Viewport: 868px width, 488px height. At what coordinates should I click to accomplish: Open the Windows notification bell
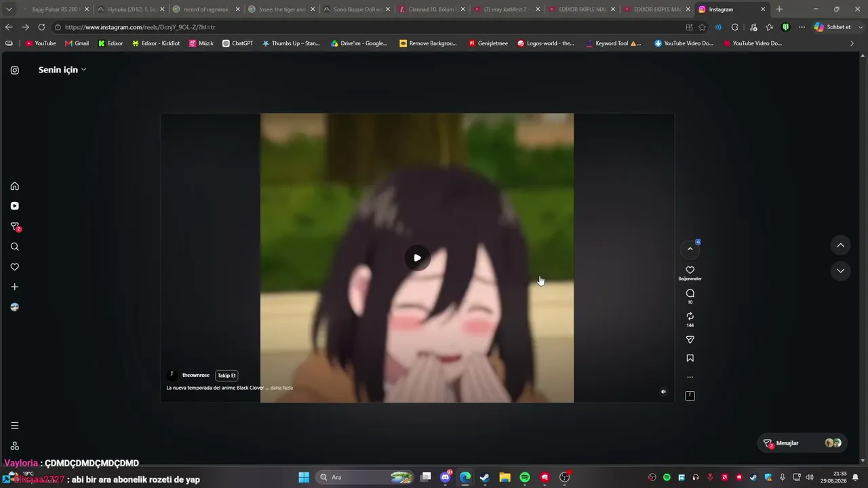pos(856,477)
